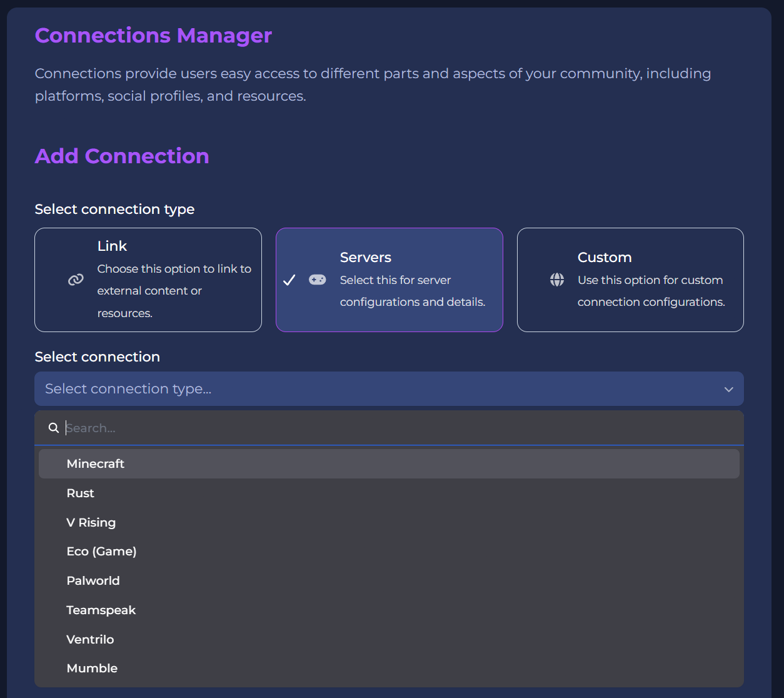Click the magnifier icon in the search bar
Viewport: 784px width, 698px height.
53,428
